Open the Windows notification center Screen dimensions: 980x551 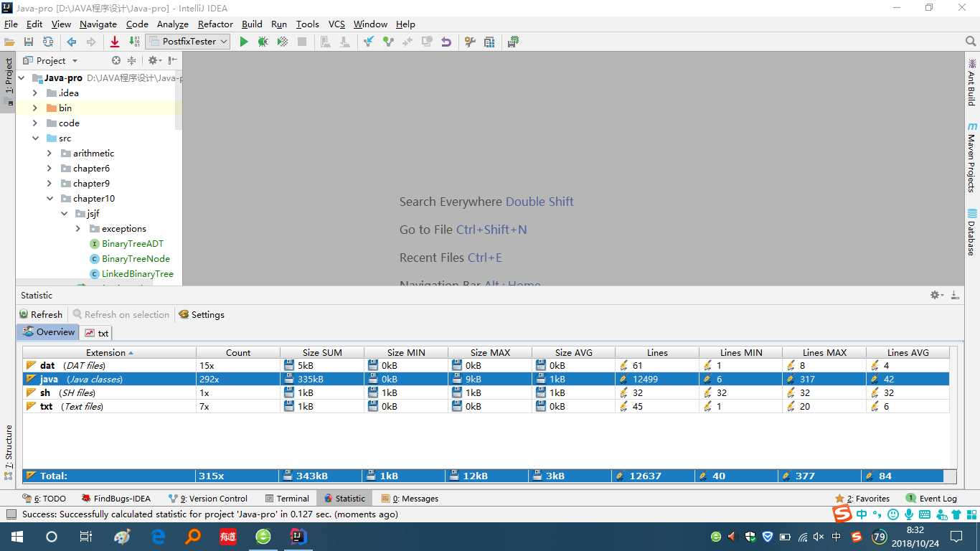pyautogui.click(x=956, y=536)
